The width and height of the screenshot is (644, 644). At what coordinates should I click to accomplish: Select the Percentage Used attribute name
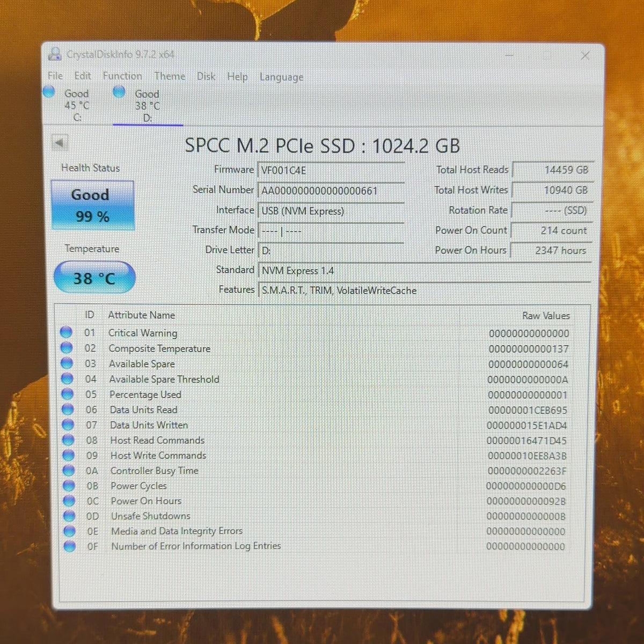145,394
